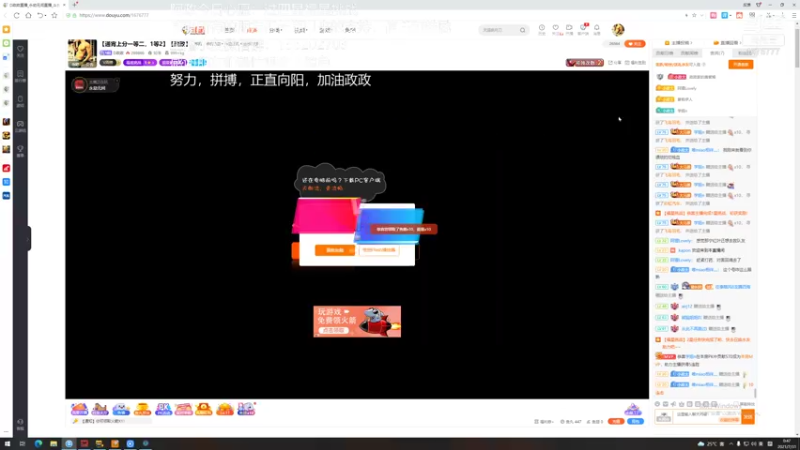This screenshot has width=800, height=450.
Task: Click the share link above the video
Action: pyautogui.click(x=615, y=63)
